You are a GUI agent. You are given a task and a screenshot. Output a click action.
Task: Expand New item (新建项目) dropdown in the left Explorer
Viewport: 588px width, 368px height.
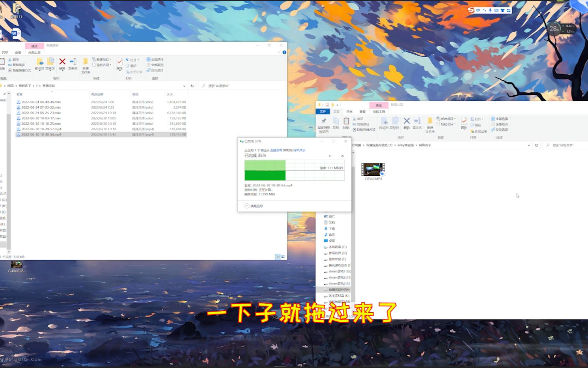click(x=102, y=60)
